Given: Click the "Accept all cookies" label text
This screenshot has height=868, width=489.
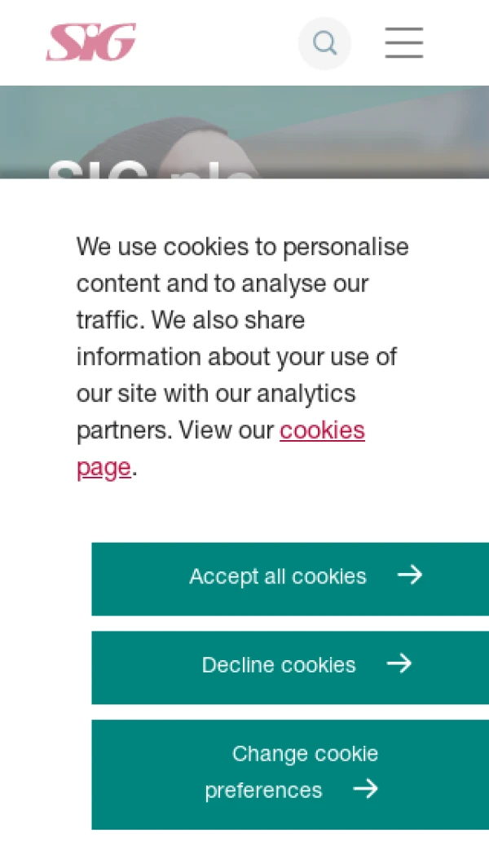Looking at the screenshot, I should pyautogui.click(x=278, y=576).
